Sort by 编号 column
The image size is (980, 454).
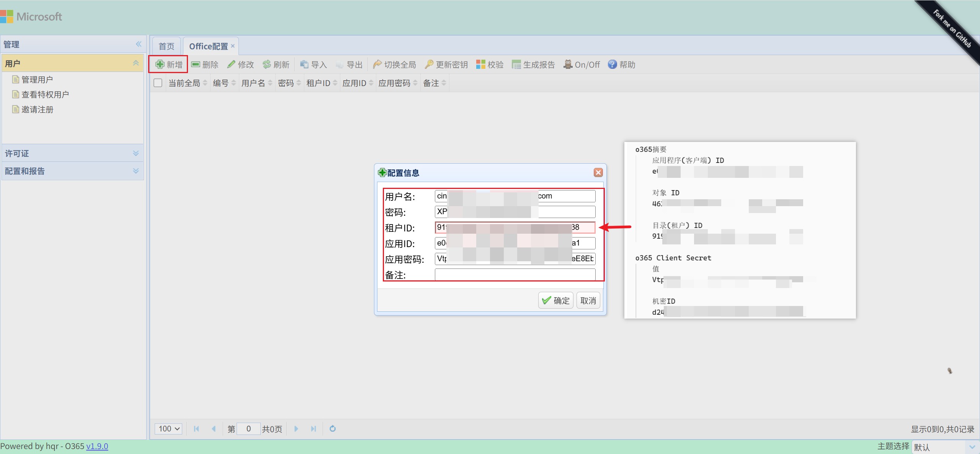tap(224, 83)
